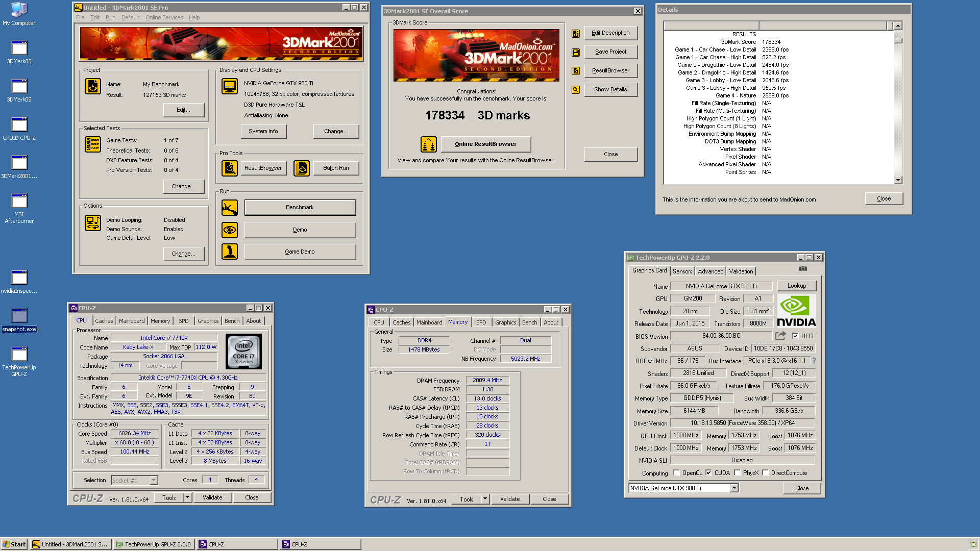This screenshot has width=980, height=551.
Task: Expand the Tools dropdown arrow in Memory CPU-Z
Action: point(485,499)
